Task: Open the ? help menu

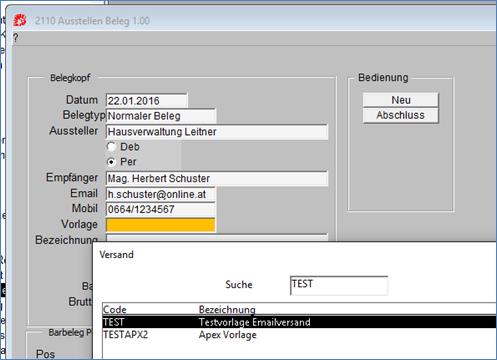Action: [x=16, y=38]
